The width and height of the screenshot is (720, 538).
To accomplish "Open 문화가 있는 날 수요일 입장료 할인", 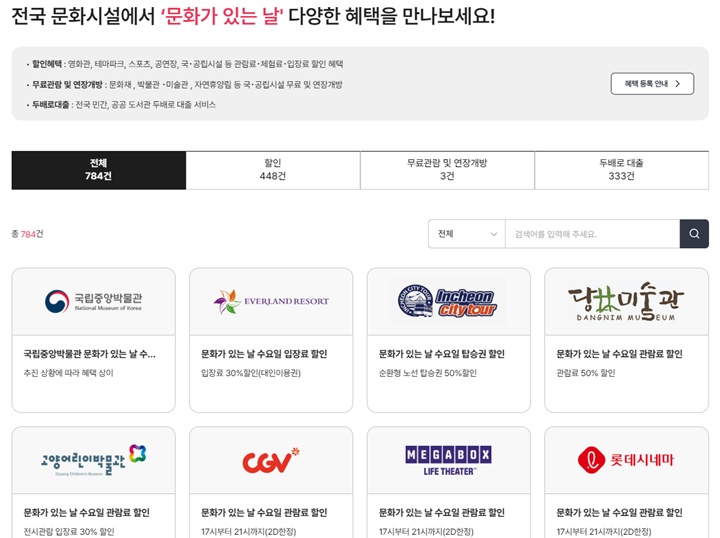I will click(x=264, y=354).
